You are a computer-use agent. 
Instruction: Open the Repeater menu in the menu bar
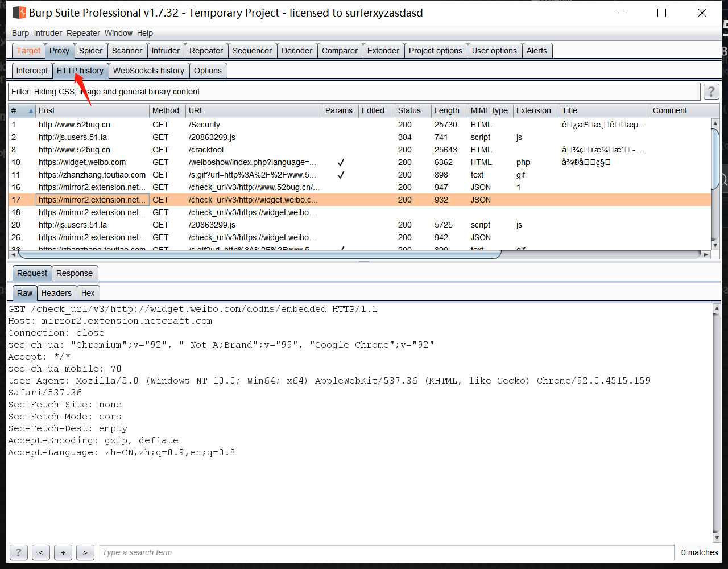click(x=83, y=33)
